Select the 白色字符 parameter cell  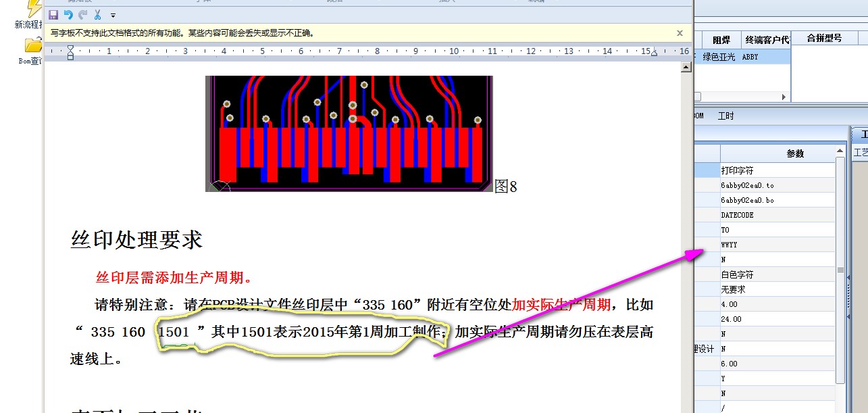coord(778,274)
